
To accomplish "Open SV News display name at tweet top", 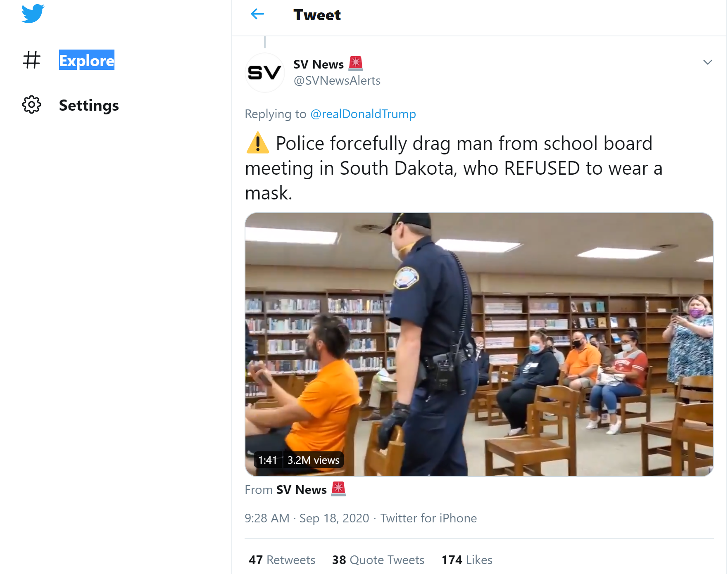I will (x=318, y=64).
